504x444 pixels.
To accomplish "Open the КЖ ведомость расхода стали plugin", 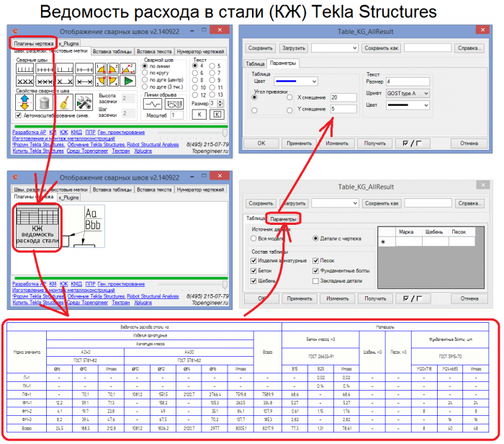I will pyautogui.click(x=37, y=228).
